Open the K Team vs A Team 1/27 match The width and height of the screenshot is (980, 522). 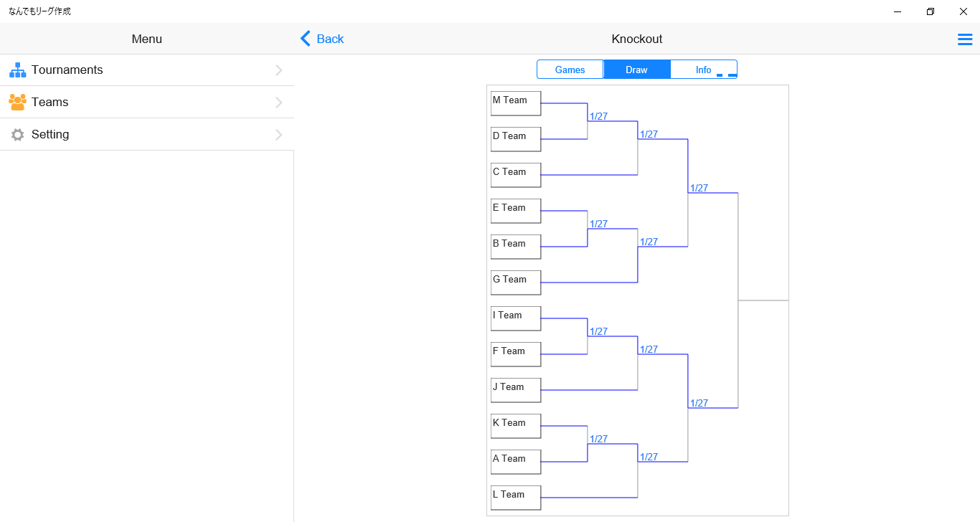tap(598, 439)
